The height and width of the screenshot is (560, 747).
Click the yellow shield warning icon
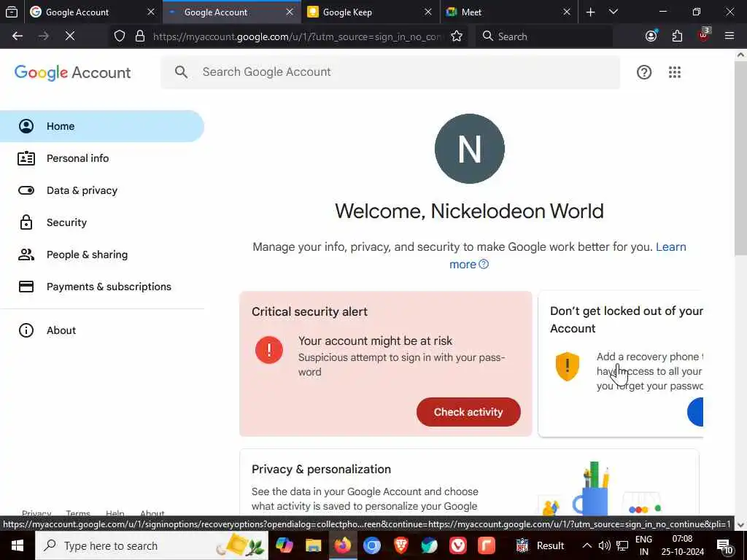pos(567,366)
